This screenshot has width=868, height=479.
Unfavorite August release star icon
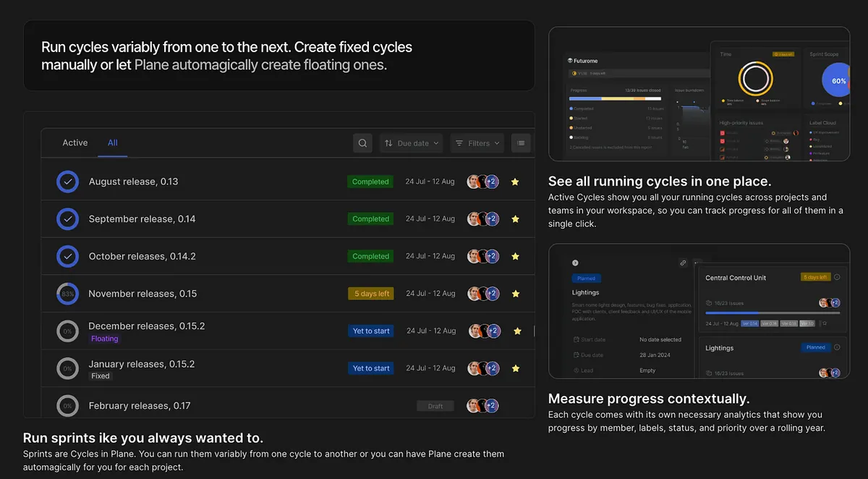coord(515,182)
